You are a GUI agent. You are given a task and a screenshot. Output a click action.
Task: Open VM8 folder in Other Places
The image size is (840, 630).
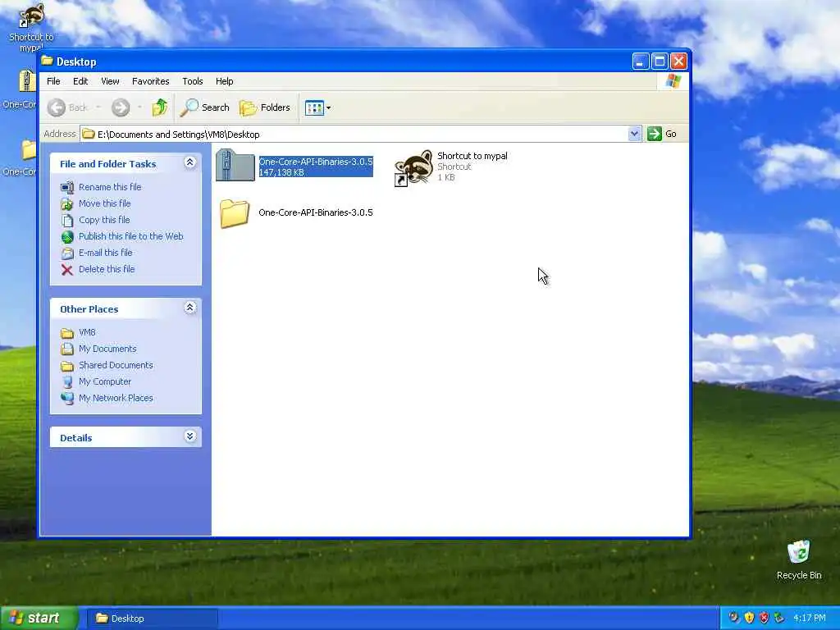click(87, 333)
